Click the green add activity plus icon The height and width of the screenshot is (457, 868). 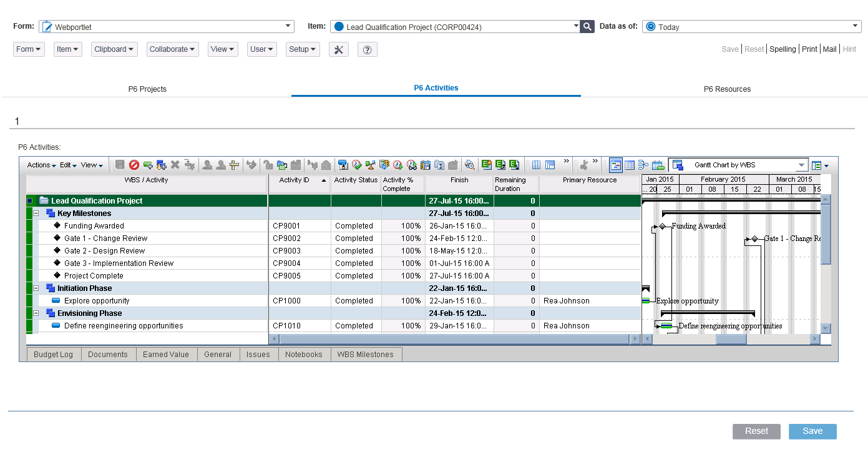[x=148, y=165]
